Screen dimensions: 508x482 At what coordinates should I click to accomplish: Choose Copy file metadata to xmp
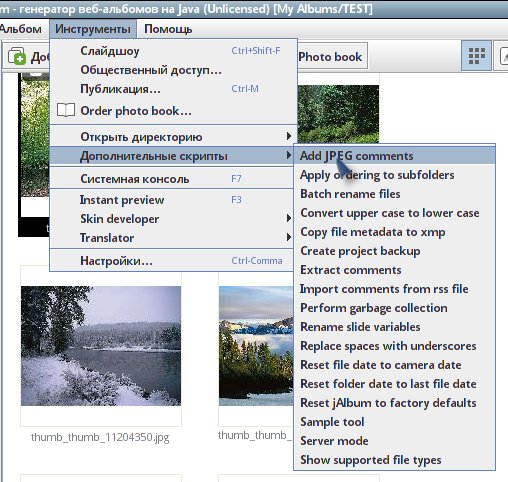[x=394, y=232]
